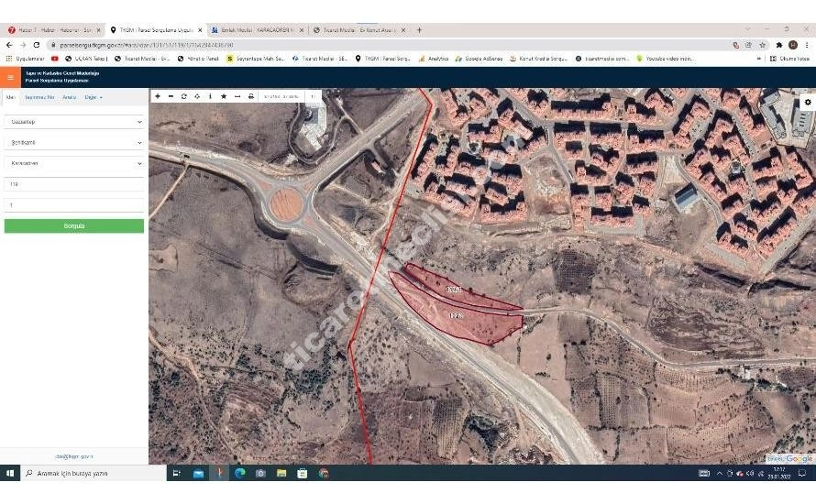This screenshot has height=504, width=816.
Task: Click the parsel number field showing 1
Action: pos(74,205)
